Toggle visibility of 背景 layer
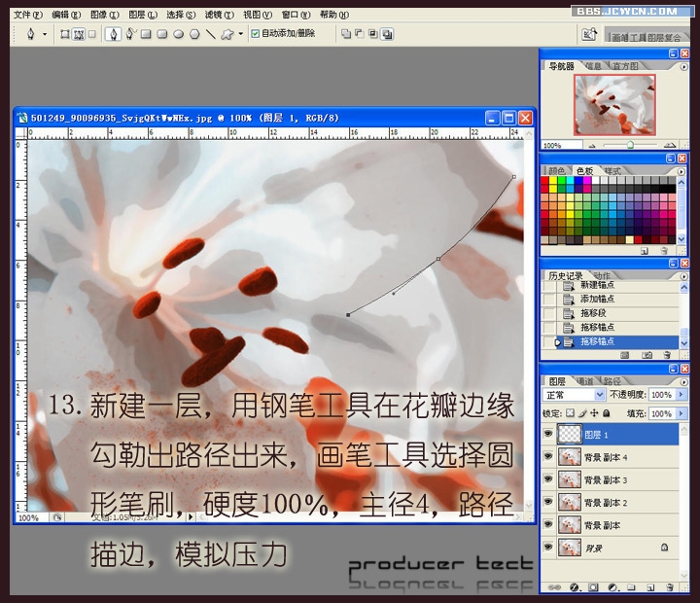The height and width of the screenshot is (603, 700). coord(548,548)
